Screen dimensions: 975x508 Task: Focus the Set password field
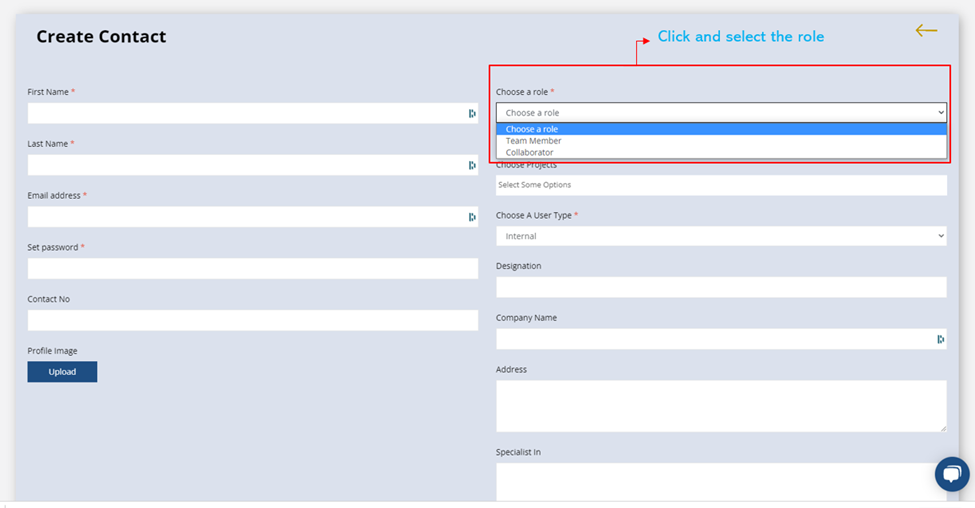(252, 269)
